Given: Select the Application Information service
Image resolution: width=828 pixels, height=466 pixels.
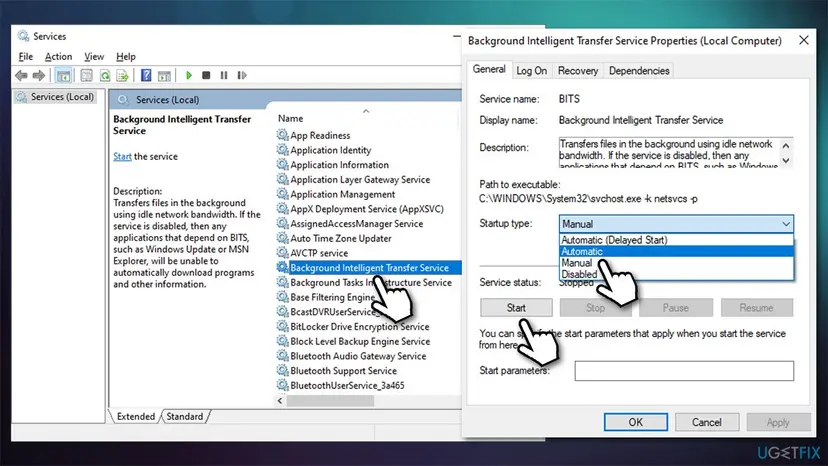Looking at the screenshot, I should 340,165.
